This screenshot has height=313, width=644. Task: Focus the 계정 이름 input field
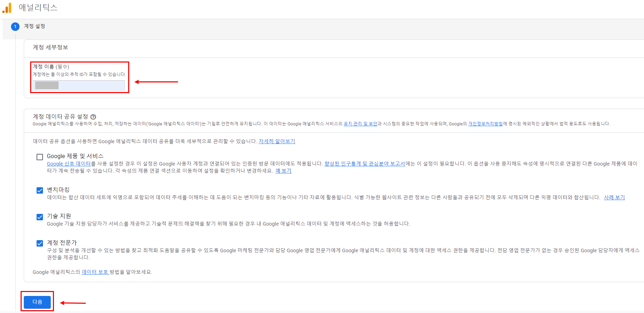pyautogui.click(x=79, y=85)
